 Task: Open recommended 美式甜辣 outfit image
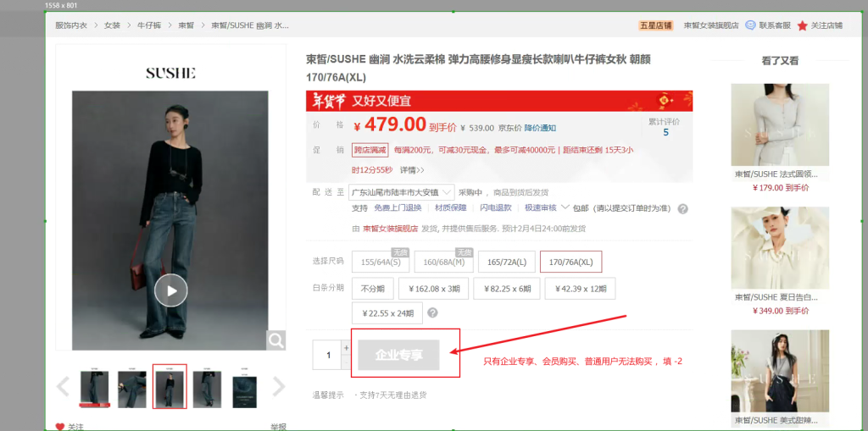point(780,371)
